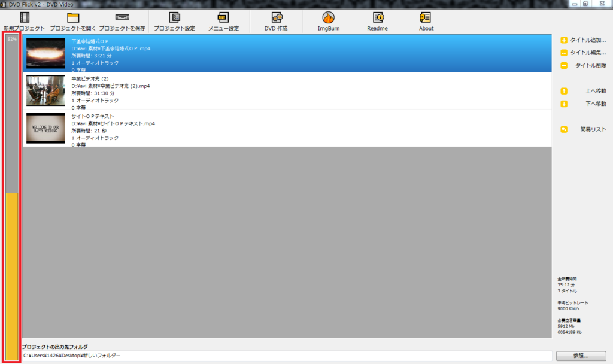Minimize the DVD Flick window

tap(574, 4)
